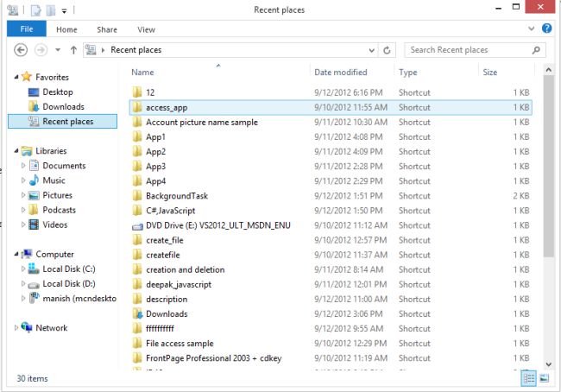Switch to Large icons view in status bar
This screenshot has width=561, height=392.
(545, 378)
